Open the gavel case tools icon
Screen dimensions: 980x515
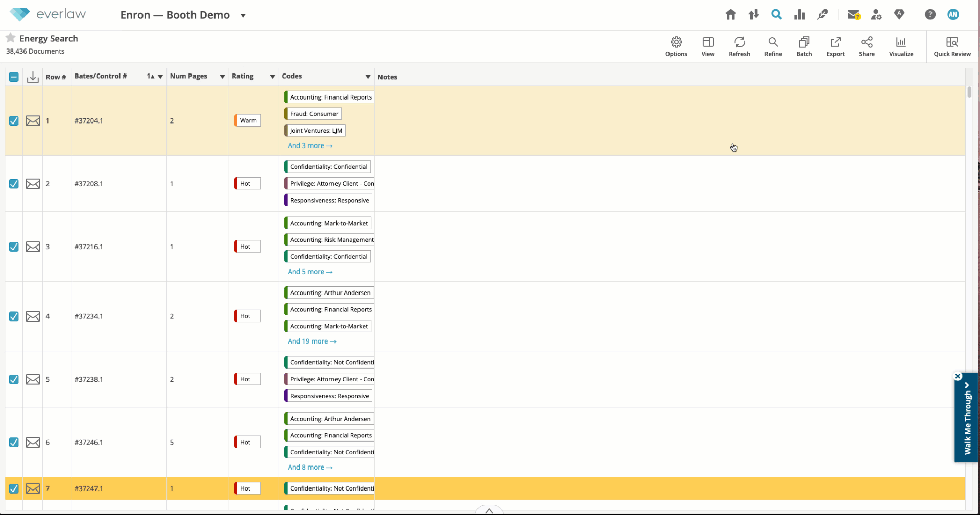[x=822, y=15]
